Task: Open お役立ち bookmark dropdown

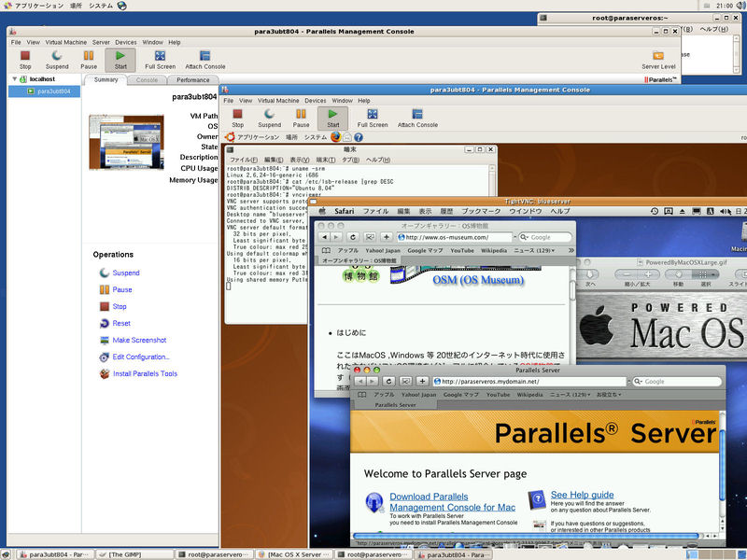Action: pyautogui.click(x=609, y=395)
